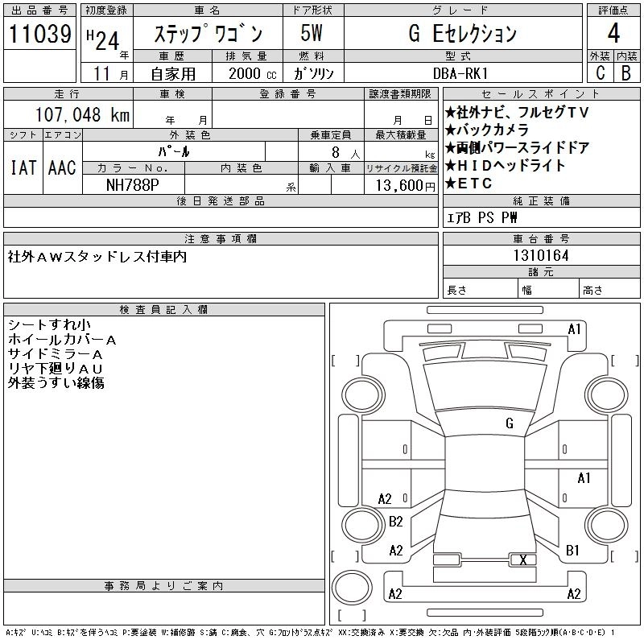Viewport: 644px width, 644px height.
Task: Select the mileage 107,048 km
Action: (82, 114)
